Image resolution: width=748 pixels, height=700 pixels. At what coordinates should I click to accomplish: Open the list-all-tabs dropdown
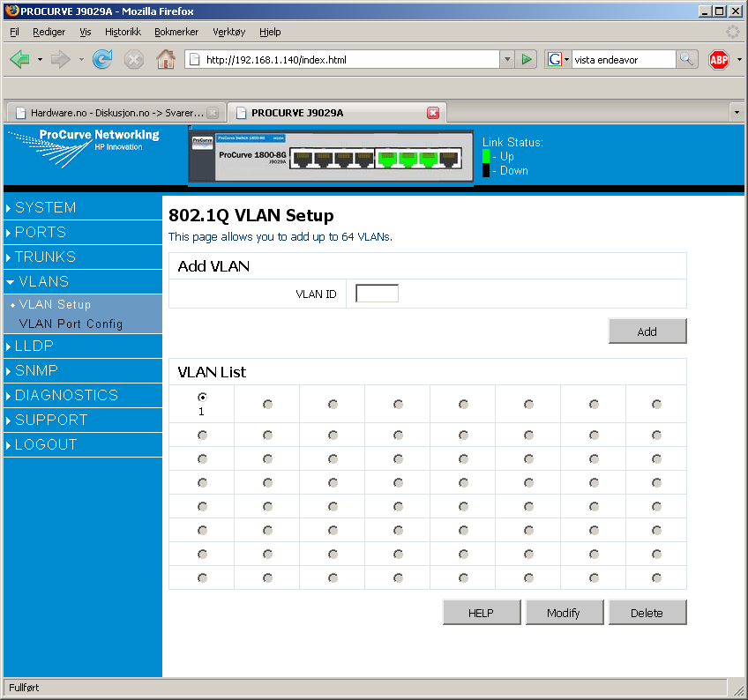(737, 113)
